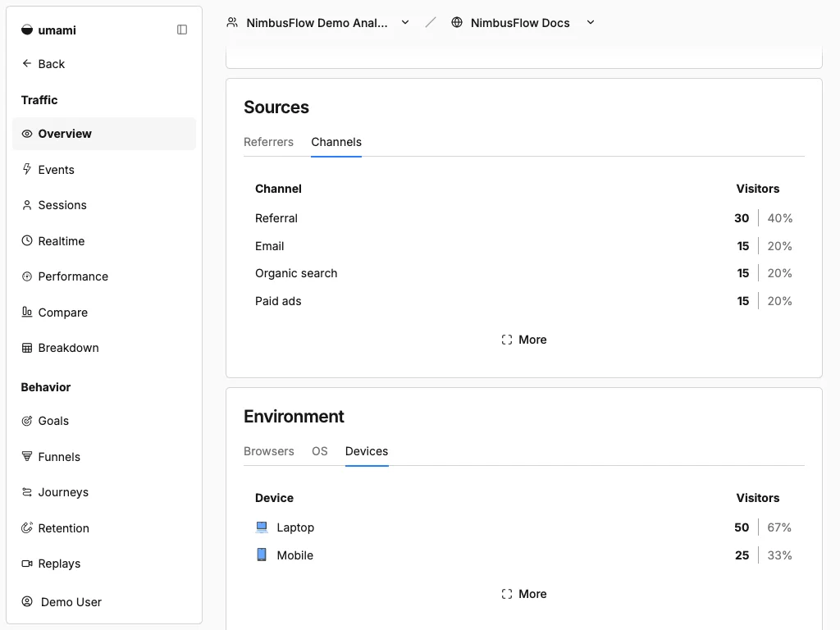Viewport: 840px width, 630px height.
Task: Click the Retention icon
Action: coord(27,527)
